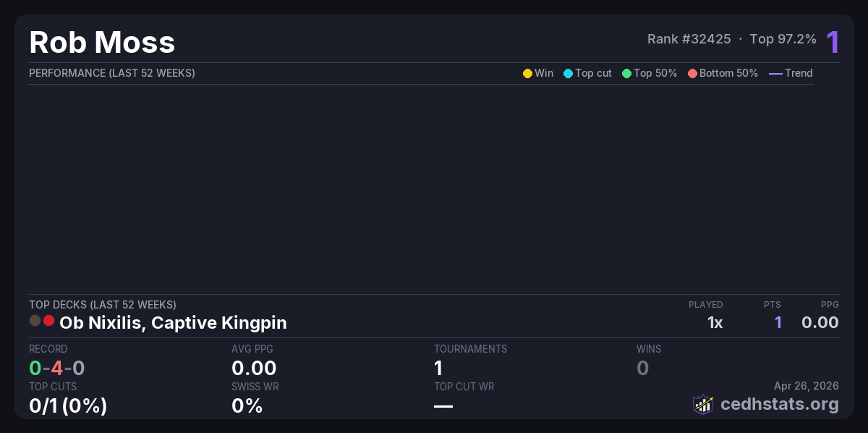Click the red Bottom 50% legend dot
The height and width of the screenshot is (433, 868).
(692, 73)
